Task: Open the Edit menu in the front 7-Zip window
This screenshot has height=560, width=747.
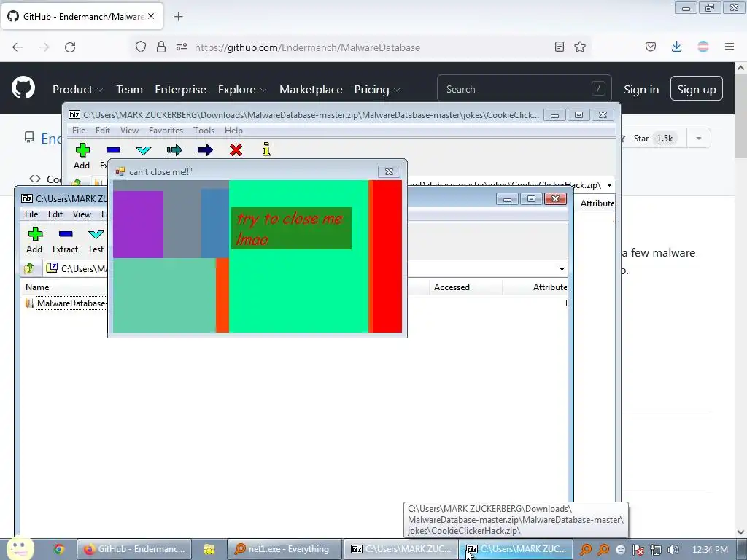Action: (55, 214)
